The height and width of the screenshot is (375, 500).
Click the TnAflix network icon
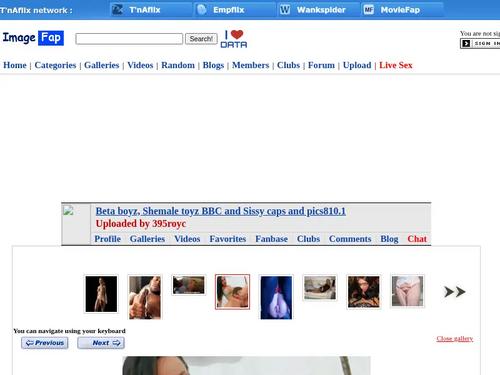[117, 10]
